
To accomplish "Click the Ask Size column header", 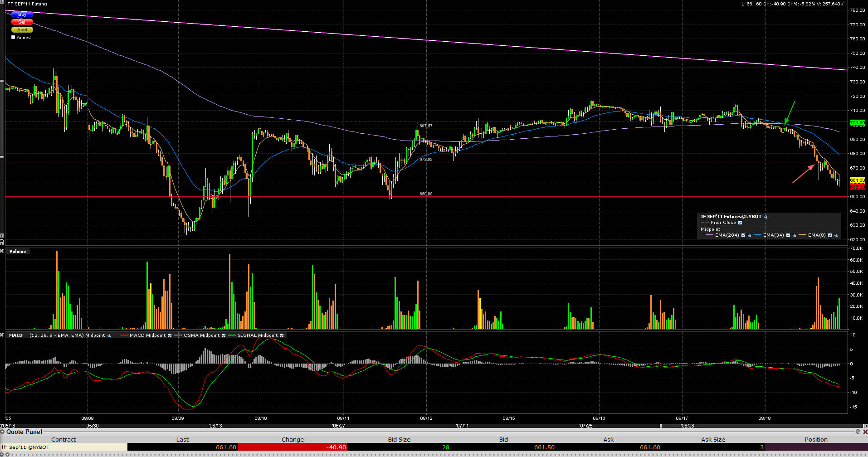I will 713,439.
